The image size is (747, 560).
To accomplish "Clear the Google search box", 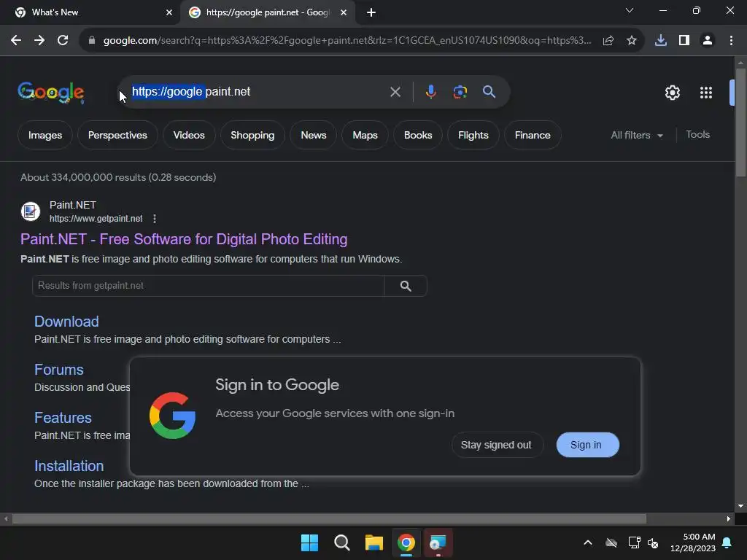I will point(395,92).
